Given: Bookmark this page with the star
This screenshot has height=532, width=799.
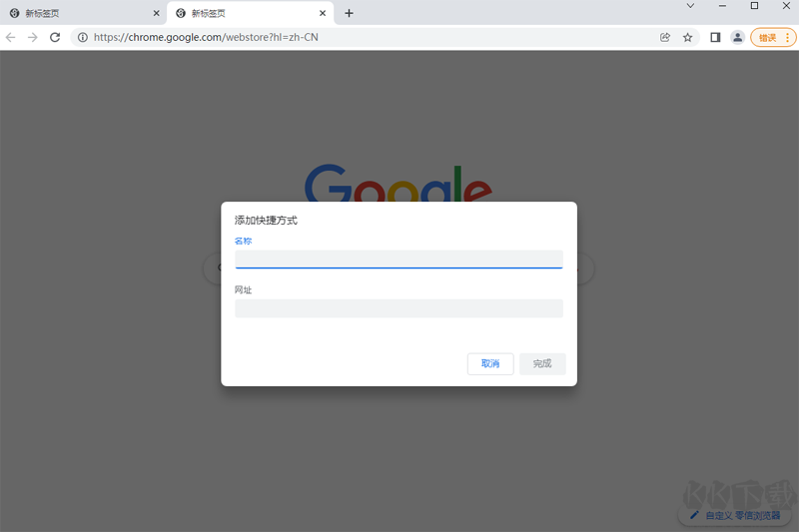Looking at the screenshot, I should pos(687,37).
